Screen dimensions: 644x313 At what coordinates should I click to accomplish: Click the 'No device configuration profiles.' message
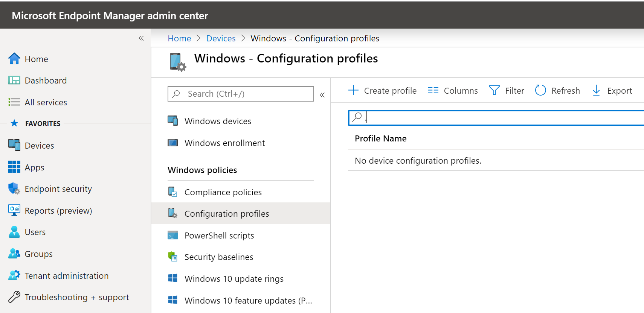[x=418, y=161]
